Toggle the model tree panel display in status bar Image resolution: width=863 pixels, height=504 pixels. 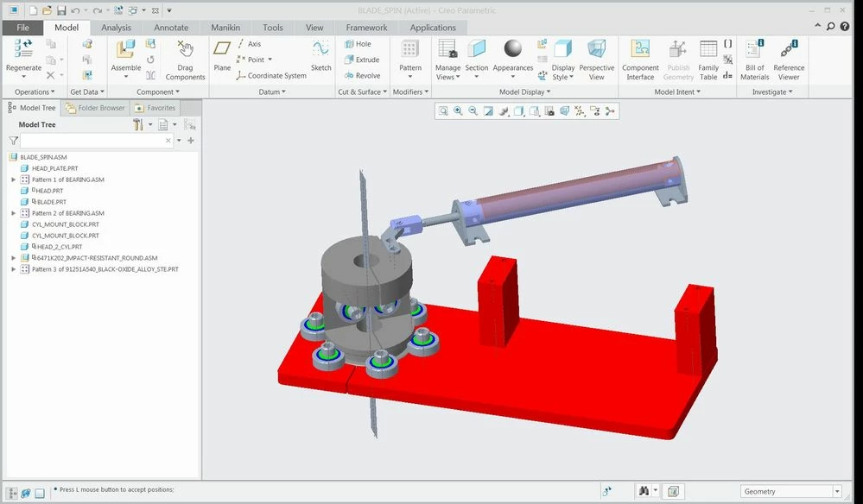point(12,493)
